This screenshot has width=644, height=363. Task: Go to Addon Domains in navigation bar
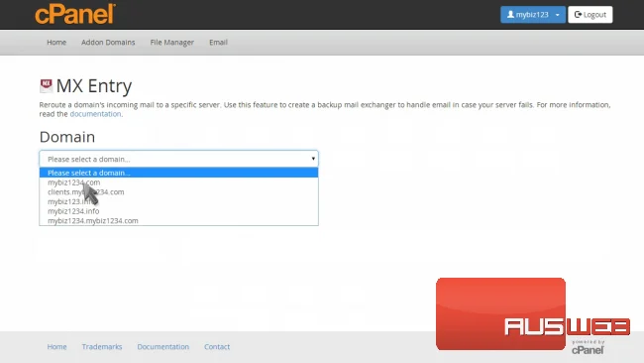(108, 43)
